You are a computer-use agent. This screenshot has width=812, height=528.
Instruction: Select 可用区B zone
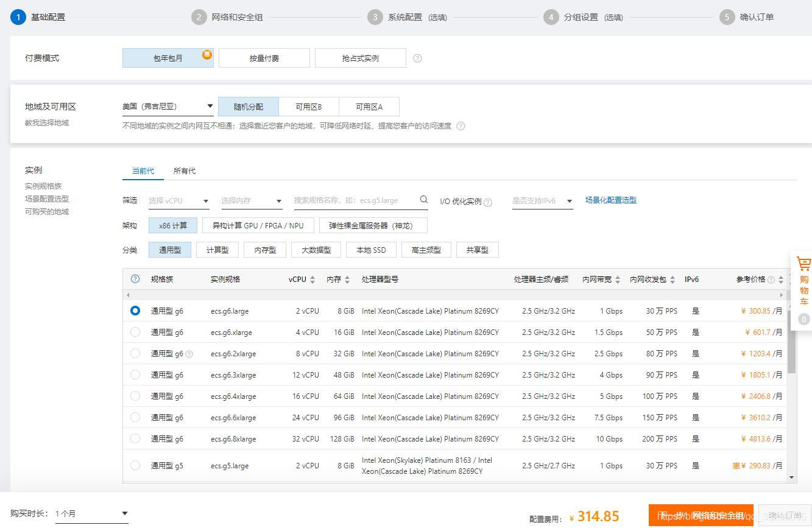tap(309, 107)
